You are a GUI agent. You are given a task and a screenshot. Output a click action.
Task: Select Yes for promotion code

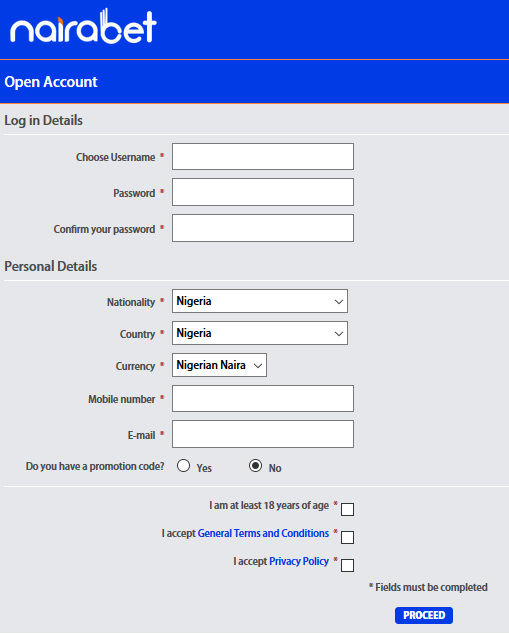184,466
